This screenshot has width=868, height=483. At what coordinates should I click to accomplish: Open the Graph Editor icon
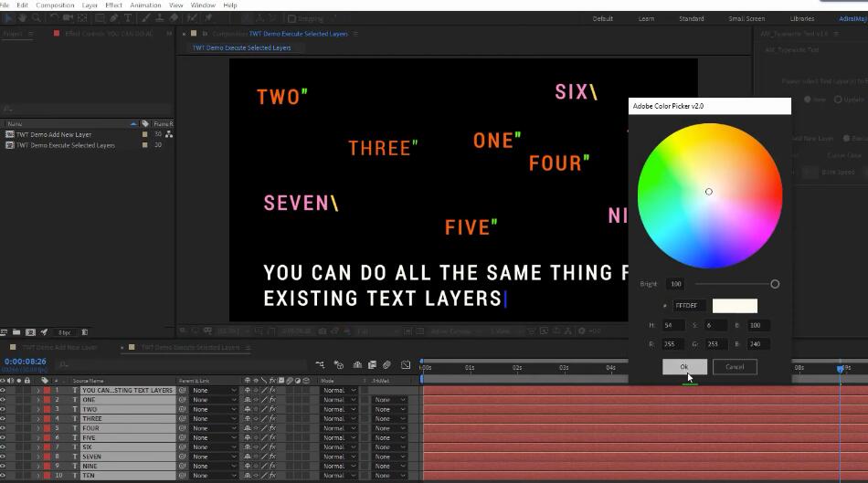click(406, 364)
